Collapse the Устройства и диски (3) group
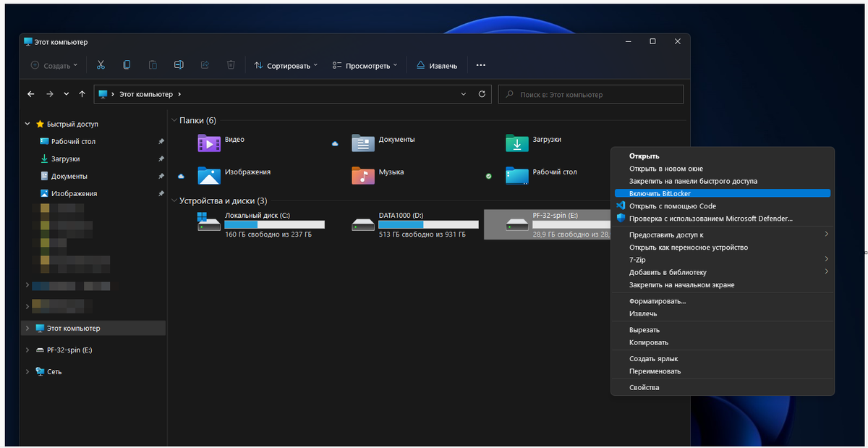The image size is (868, 448). (x=174, y=200)
